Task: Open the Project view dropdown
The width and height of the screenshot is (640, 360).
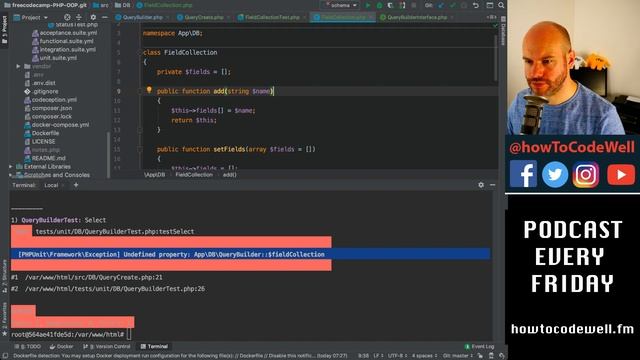Action: coord(31,18)
